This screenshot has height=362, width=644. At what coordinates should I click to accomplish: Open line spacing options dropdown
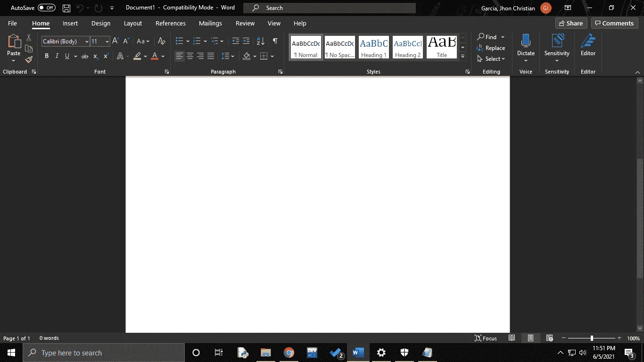click(x=228, y=56)
